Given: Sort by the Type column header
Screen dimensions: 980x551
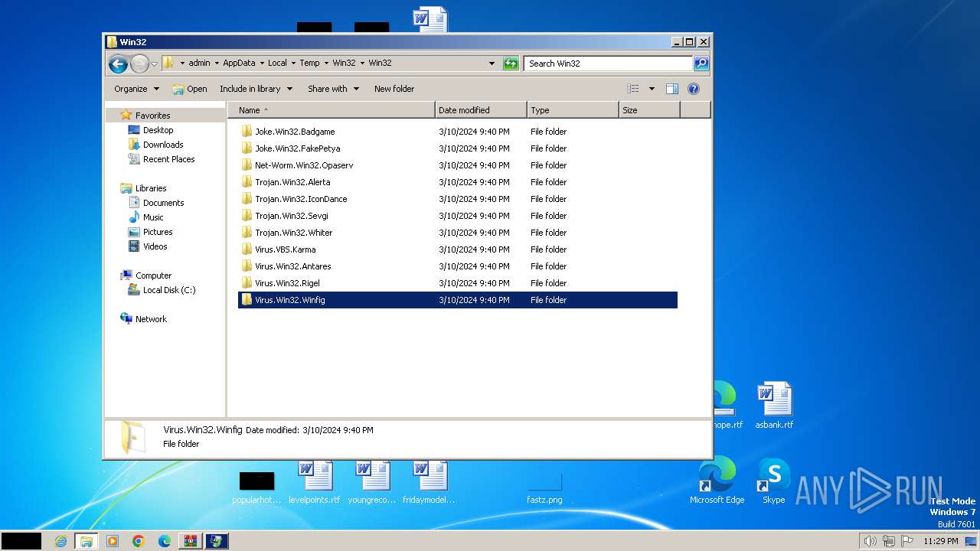Looking at the screenshot, I should (573, 110).
